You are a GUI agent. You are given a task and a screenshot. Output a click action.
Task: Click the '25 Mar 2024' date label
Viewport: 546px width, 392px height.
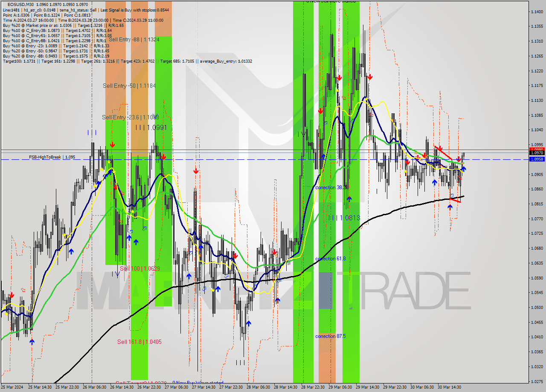click(12, 387)
